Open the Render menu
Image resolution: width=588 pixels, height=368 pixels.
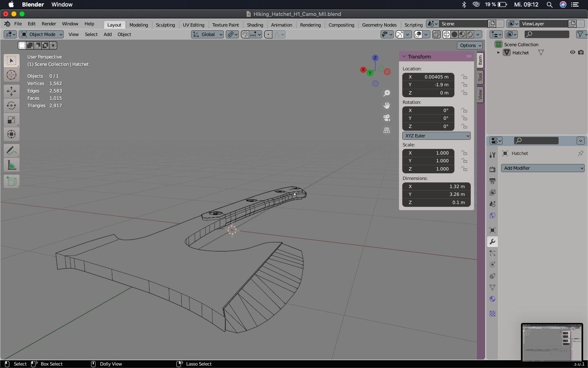pyautogui.click(x=49, y=24)
